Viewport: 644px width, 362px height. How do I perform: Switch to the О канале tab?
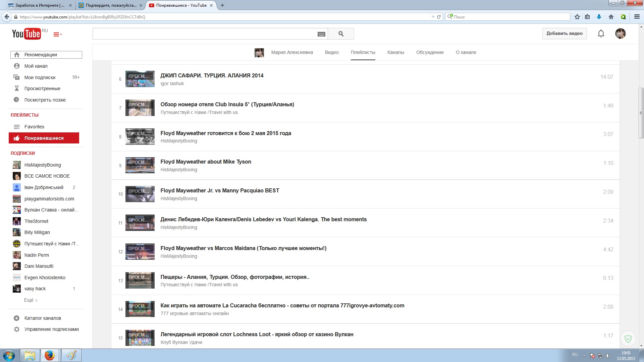point(466,52)
